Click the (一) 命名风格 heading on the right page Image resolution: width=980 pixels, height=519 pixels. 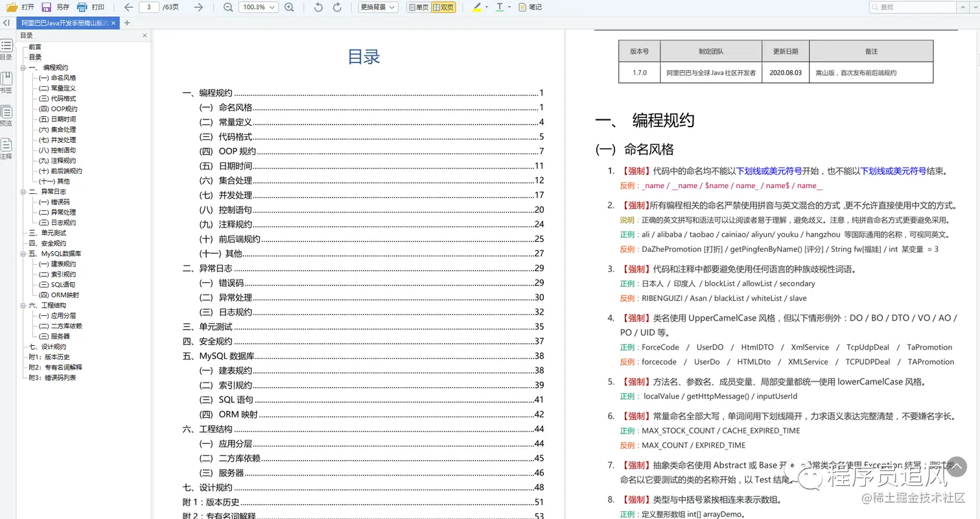(635, 150)
